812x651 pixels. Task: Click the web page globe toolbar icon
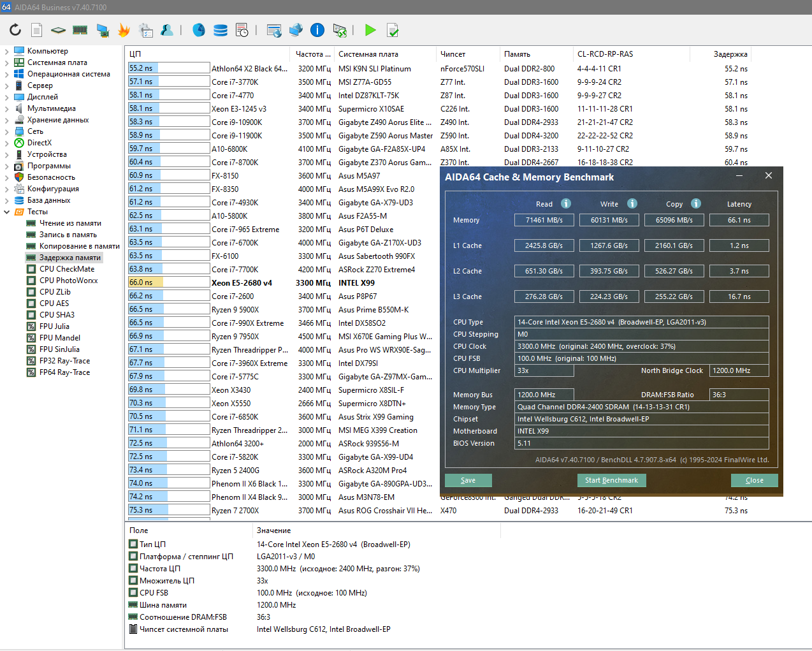[274, 29]
